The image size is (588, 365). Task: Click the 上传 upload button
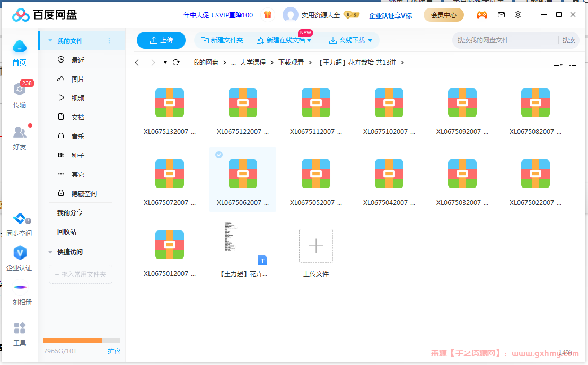coord(161,40)
